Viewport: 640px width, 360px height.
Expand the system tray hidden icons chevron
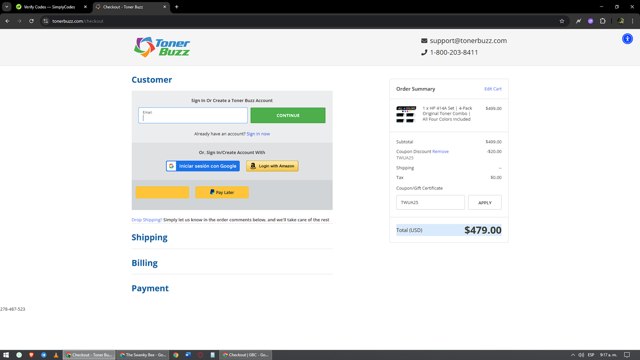click(572, 355)
